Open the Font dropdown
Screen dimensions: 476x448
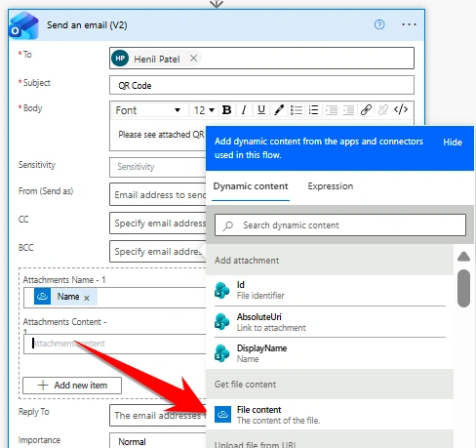coord(149,110)
